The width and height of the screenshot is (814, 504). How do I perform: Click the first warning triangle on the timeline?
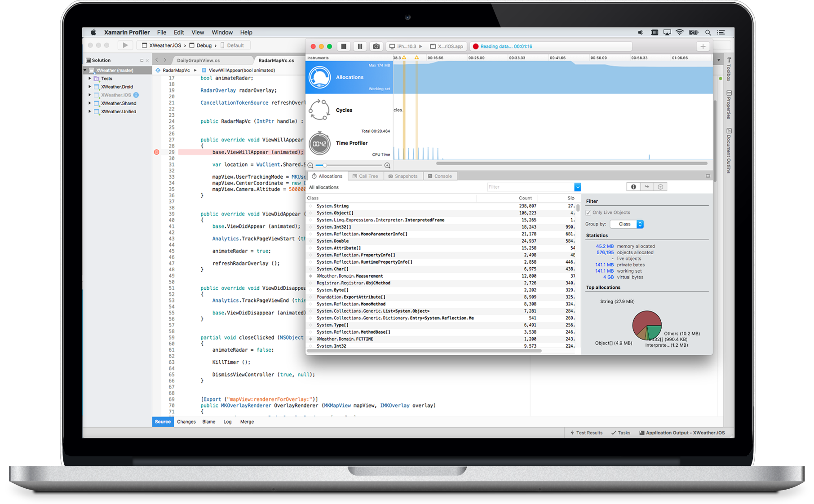point(404,57)
